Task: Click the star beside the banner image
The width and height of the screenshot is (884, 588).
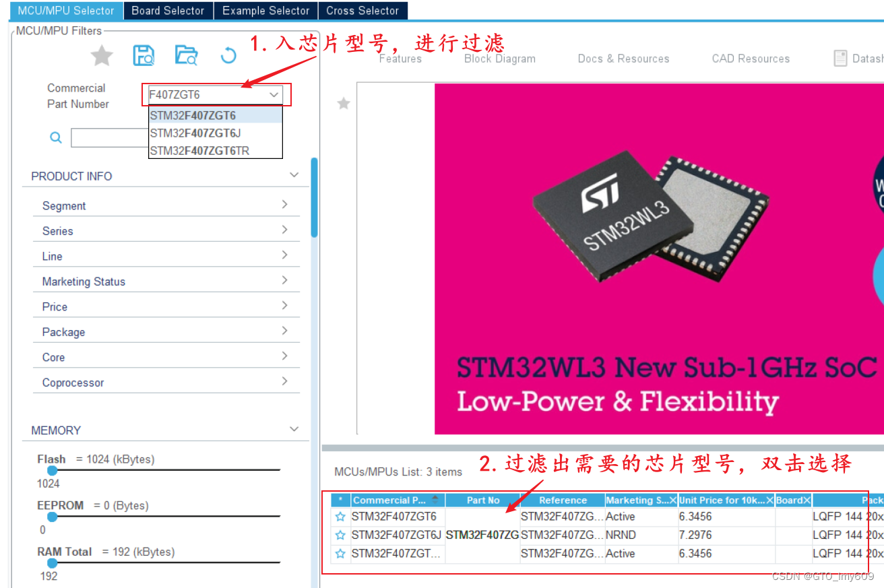Action: click(344, 103)
